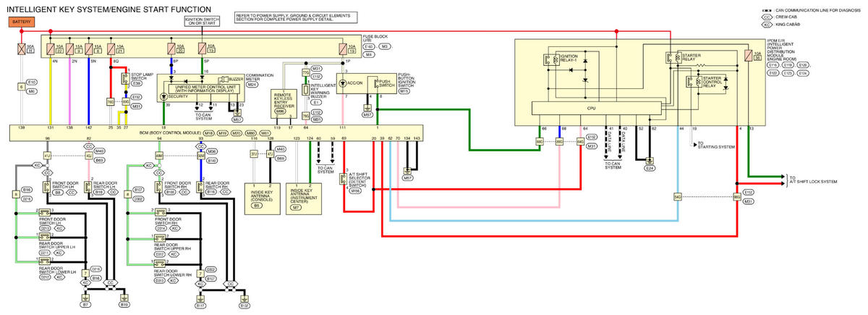
Task: Click the E39 connector tag
Action: tap(136, 83)
